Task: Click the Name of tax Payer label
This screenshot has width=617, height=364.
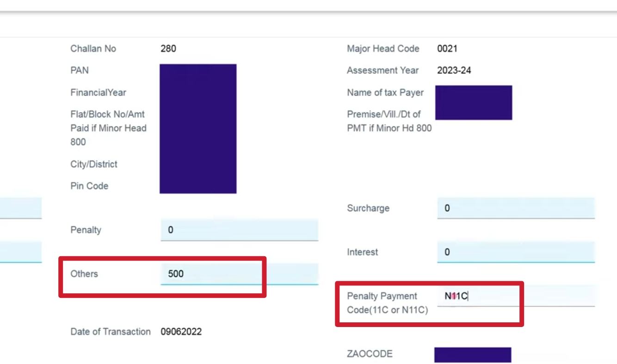Action: [x=385, y=93]
